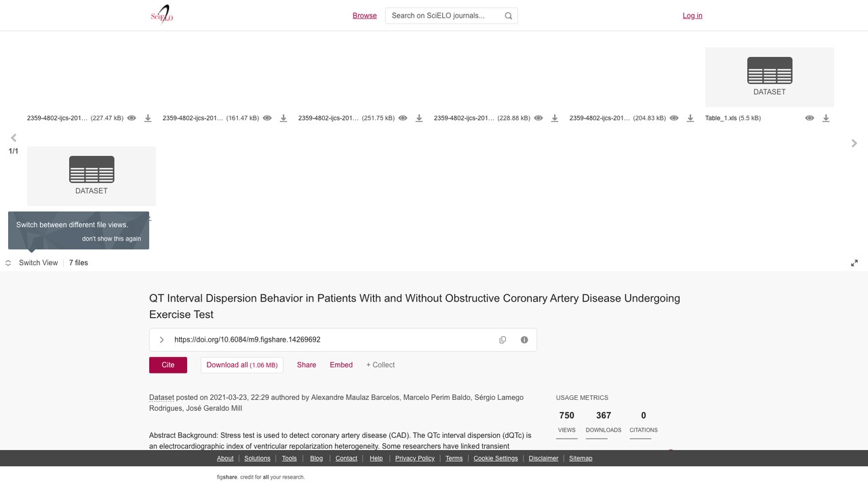Click the 367 downloads metric

604,422
